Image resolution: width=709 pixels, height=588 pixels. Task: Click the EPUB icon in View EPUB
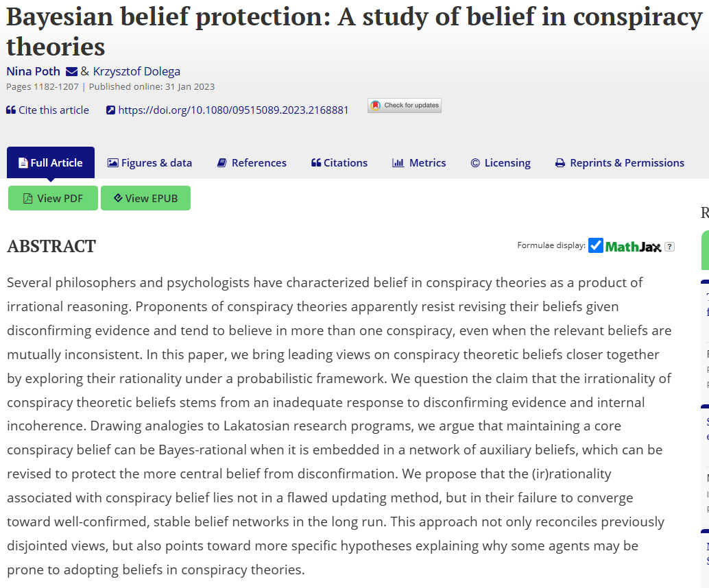[x=118, y=198]
